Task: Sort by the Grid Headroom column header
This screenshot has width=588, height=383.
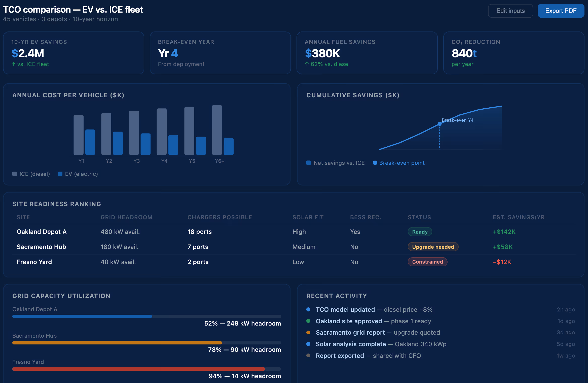Action: (x=126, y=217)
